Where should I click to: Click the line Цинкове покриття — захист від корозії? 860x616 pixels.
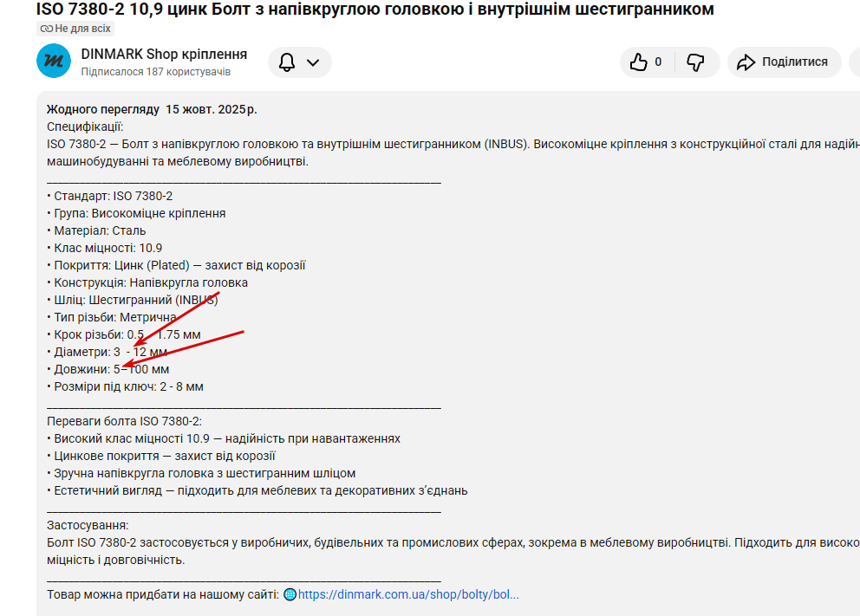[x=160, y=456]
